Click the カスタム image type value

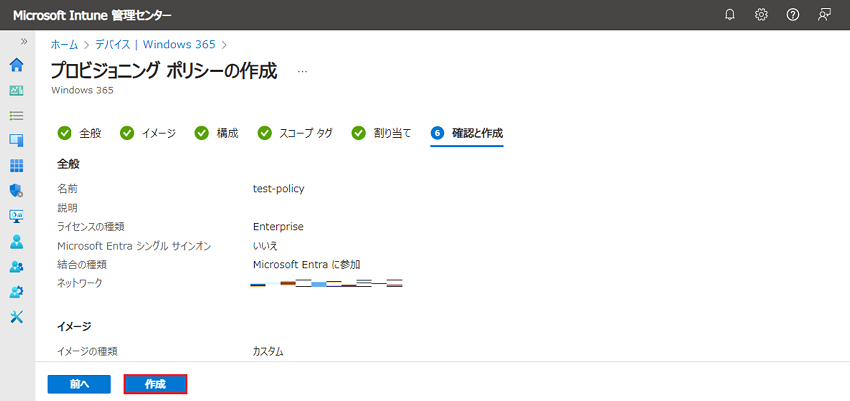click(268, 352)
